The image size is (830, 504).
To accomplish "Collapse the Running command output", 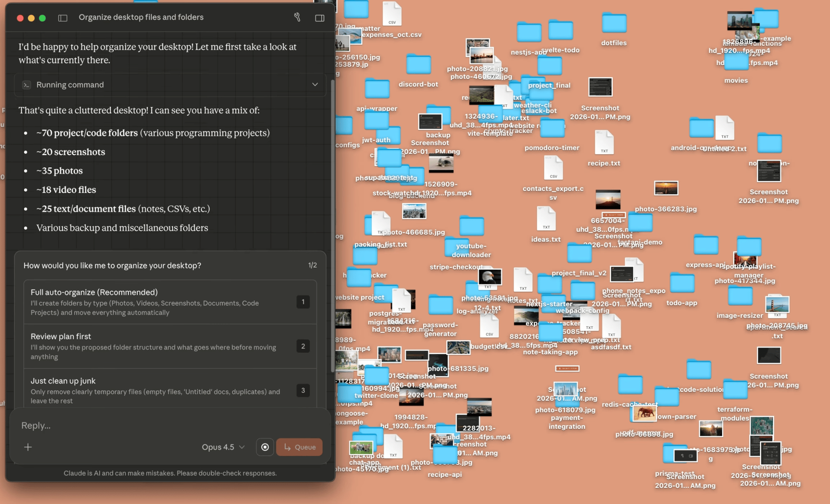I will [315, 84].
